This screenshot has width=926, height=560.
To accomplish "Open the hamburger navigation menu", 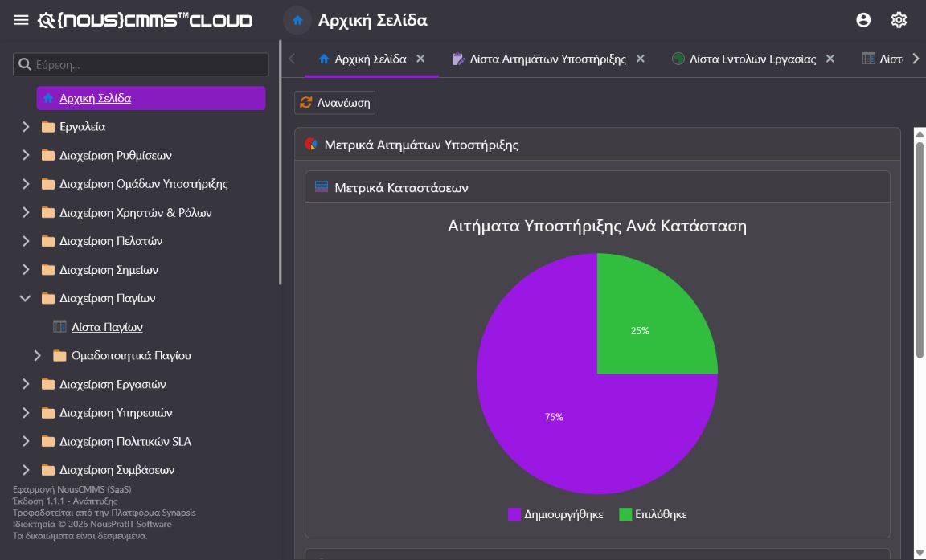I will click(21, 20).
